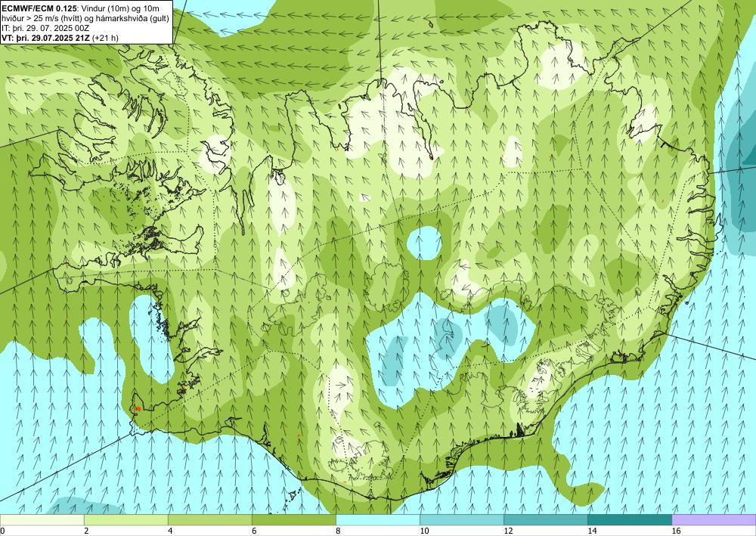
Task: Click the dark green 6–8 legend color
Action: [293, 520]
